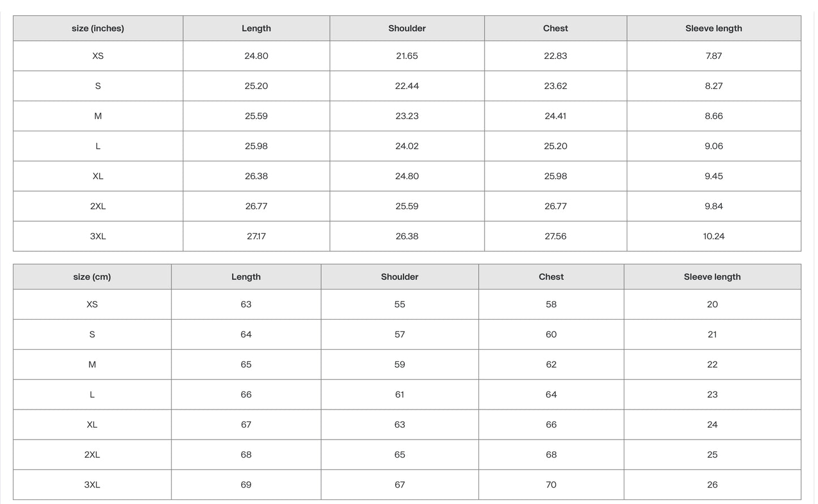Screen dimensions: 818x504
Task: Click the 26 sleeve length in the cm table
Action: (712, 485)
